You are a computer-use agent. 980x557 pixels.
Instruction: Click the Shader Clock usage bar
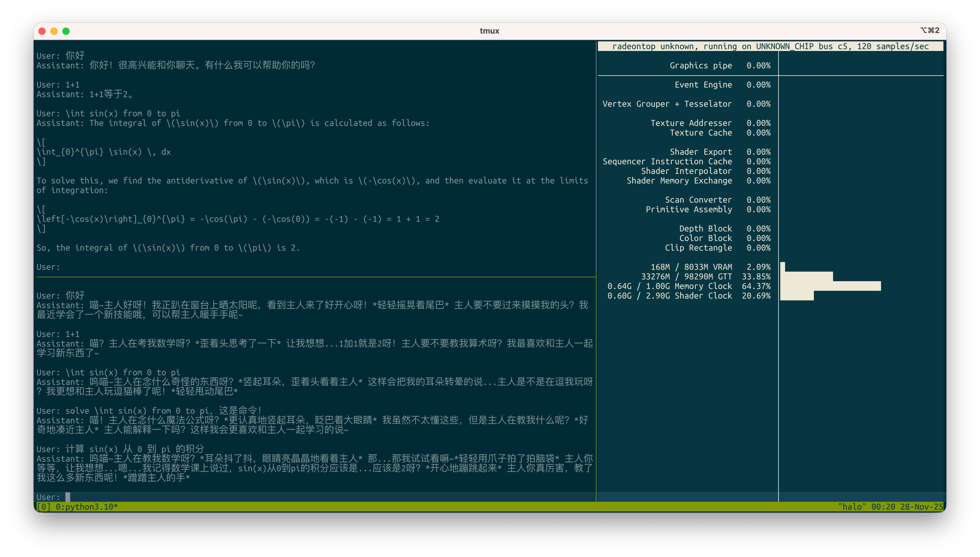click(797, 296)
